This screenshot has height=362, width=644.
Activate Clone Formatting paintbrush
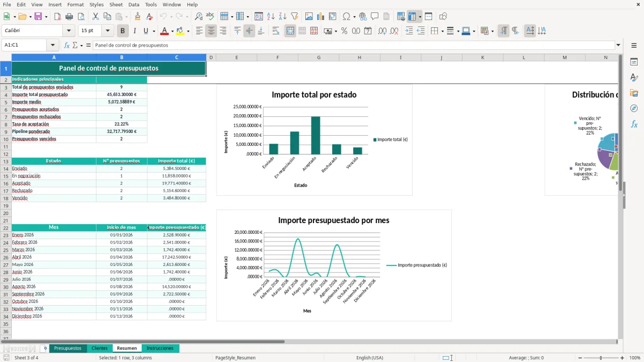tap(137, 17)
